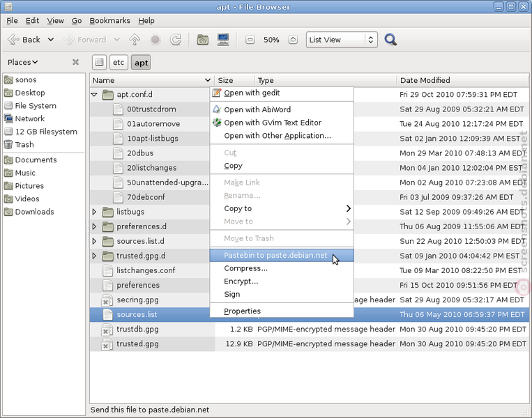Click the root filesystem path button

[x=99, y=63]
